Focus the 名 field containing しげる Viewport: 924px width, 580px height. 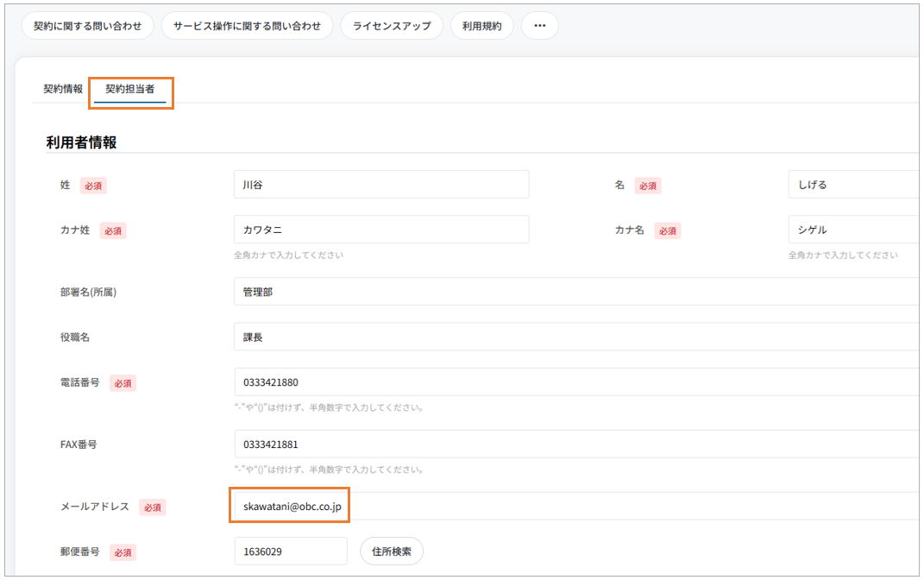(854, 185)
